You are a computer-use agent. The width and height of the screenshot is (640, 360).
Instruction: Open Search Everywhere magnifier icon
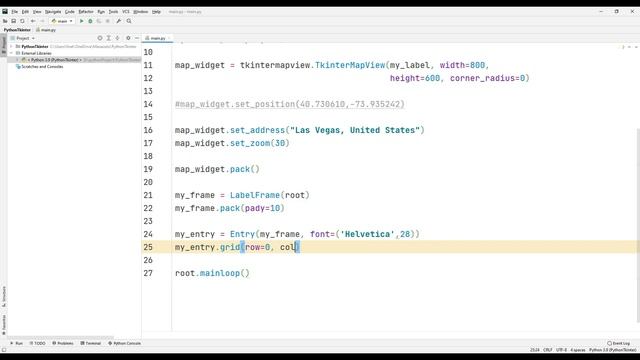(129, 21)
